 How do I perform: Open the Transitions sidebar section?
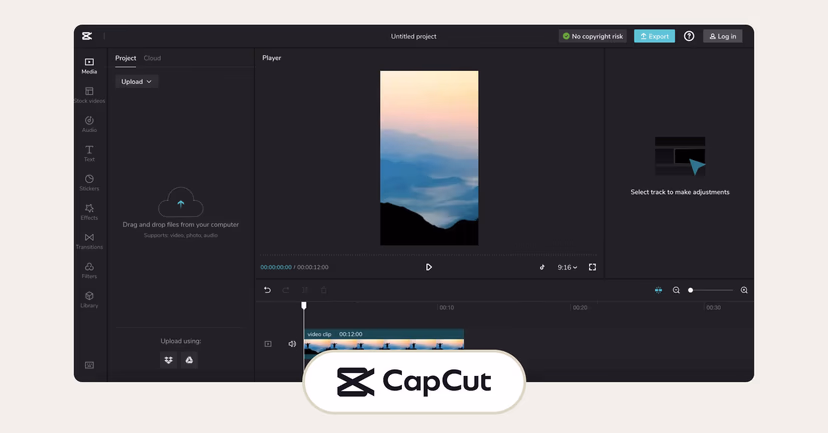pos(89,241)
